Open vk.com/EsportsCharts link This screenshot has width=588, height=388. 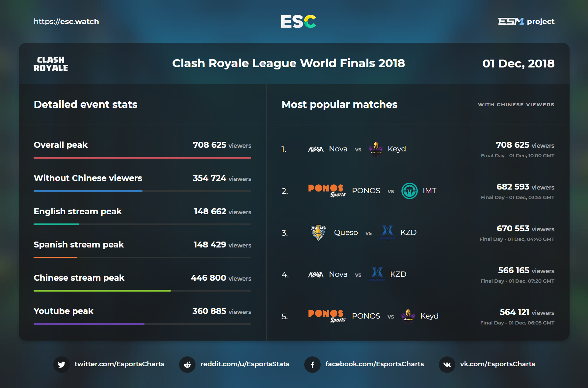pos(497,364)
